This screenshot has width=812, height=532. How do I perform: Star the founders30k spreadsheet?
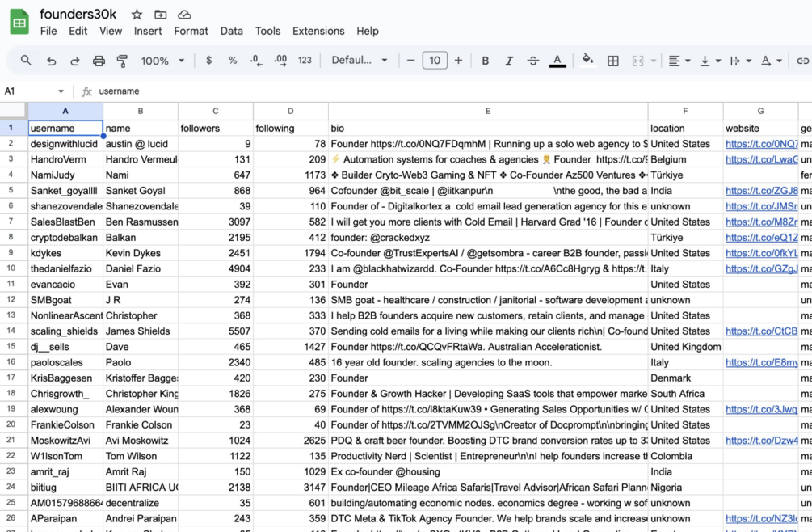(x=136, y=13)
